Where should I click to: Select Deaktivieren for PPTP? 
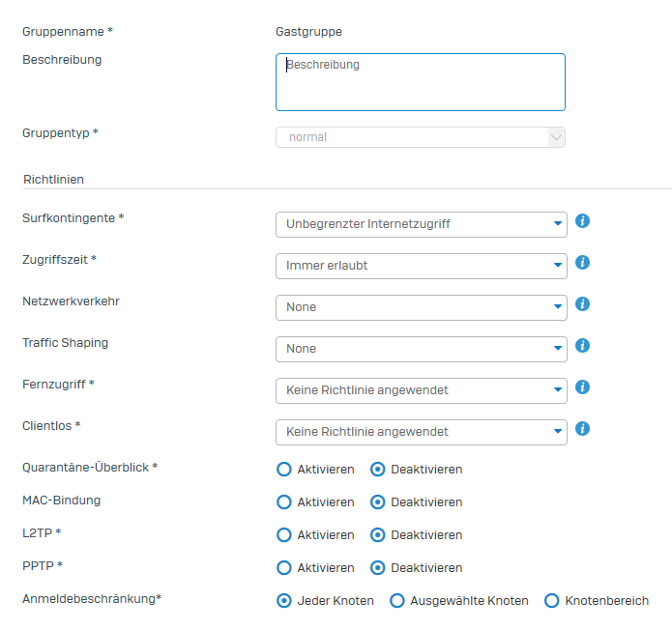click(x=377, y=568)
